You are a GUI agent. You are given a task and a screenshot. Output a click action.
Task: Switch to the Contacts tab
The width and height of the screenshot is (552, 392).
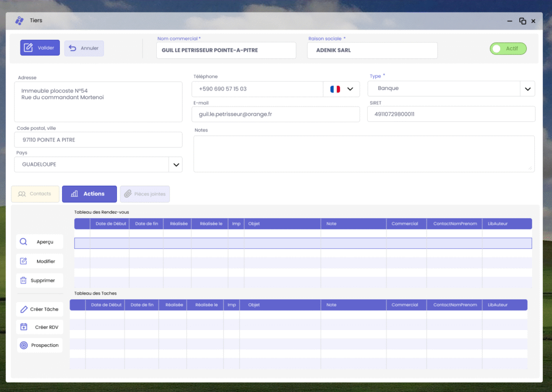[x=35, y=194]
